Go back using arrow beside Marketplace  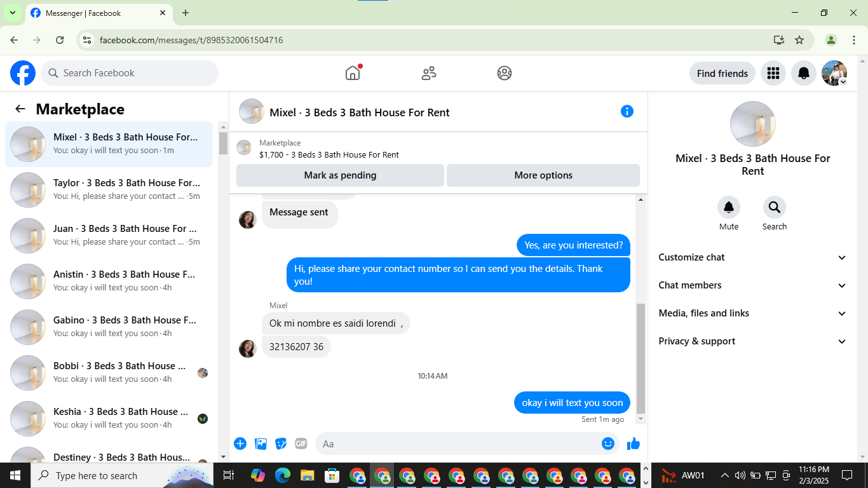20,109
